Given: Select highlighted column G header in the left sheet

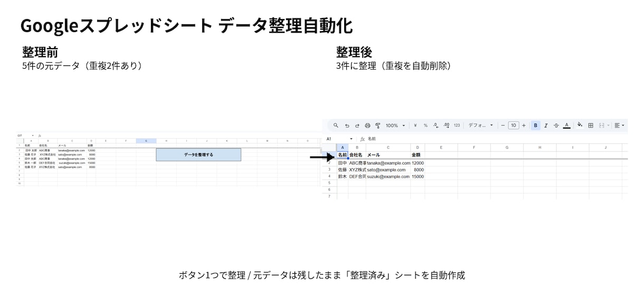Looking at the screenshot, I should coord(146,141).
